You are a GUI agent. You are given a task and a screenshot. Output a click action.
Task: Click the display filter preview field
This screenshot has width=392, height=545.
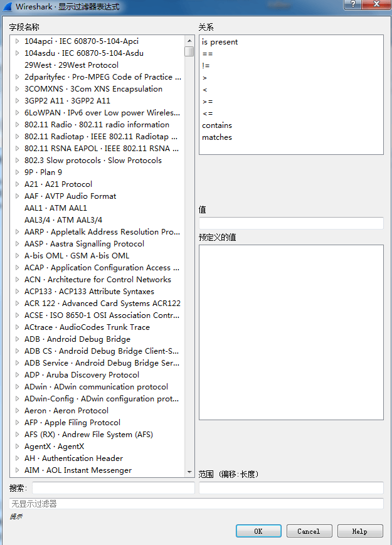click(x=196, y=504)
